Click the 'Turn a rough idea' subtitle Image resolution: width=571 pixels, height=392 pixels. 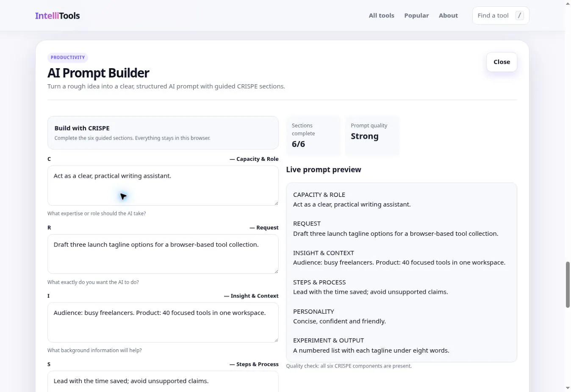[166, 86]
